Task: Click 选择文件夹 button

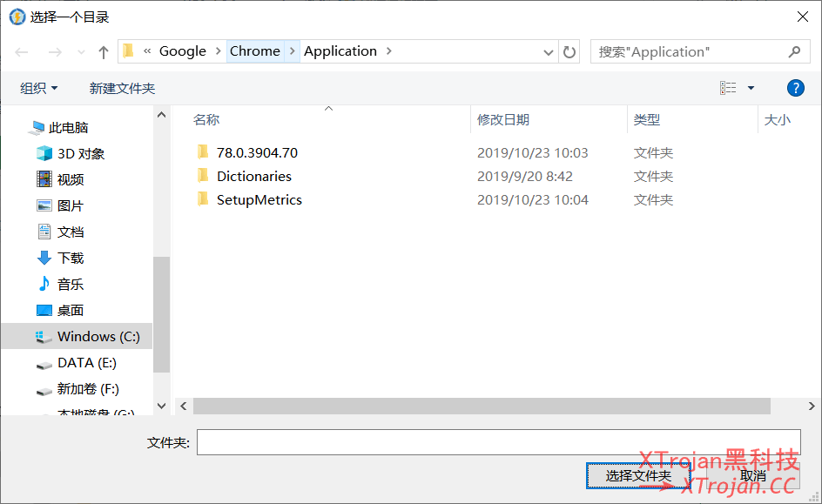Action: 638,475
